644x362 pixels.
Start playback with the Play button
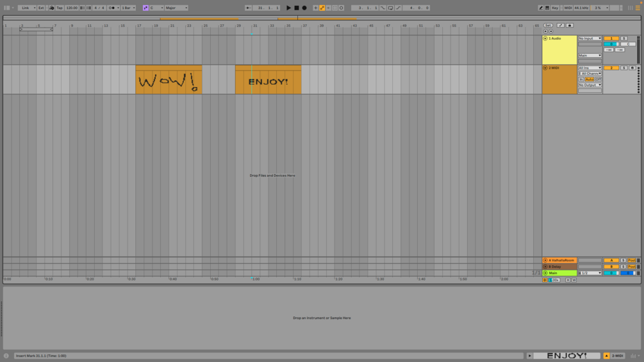tap(289, 8)
